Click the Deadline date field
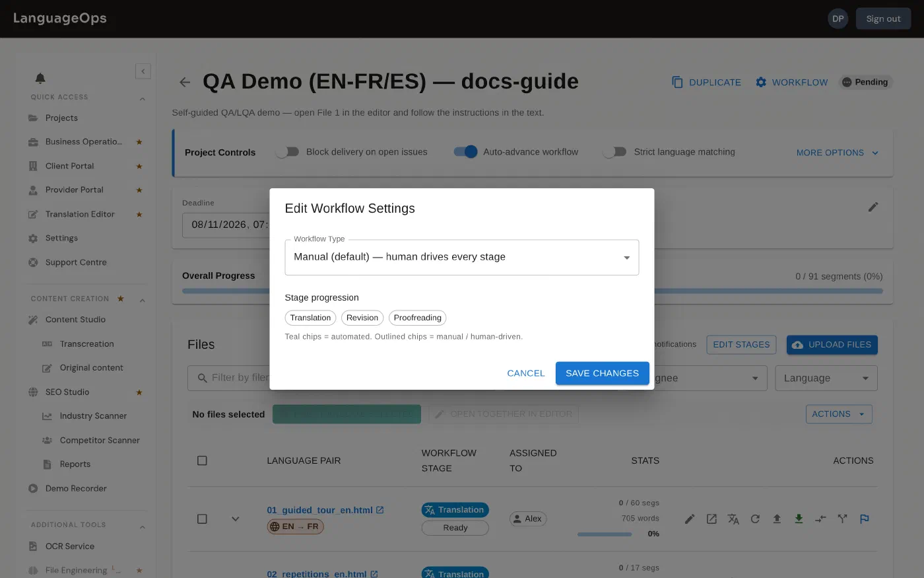The width and height of the screenshot is (924, 578). tap(226, 225)
